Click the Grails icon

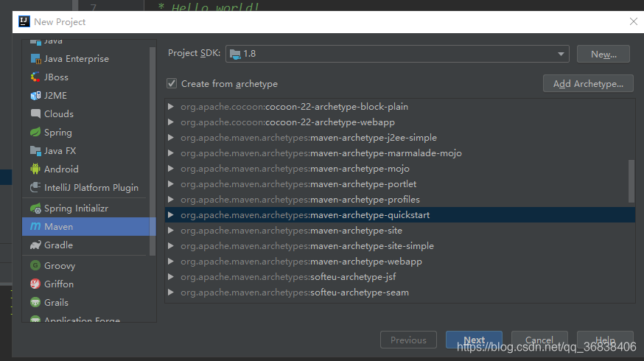click(x=35, y=302)
